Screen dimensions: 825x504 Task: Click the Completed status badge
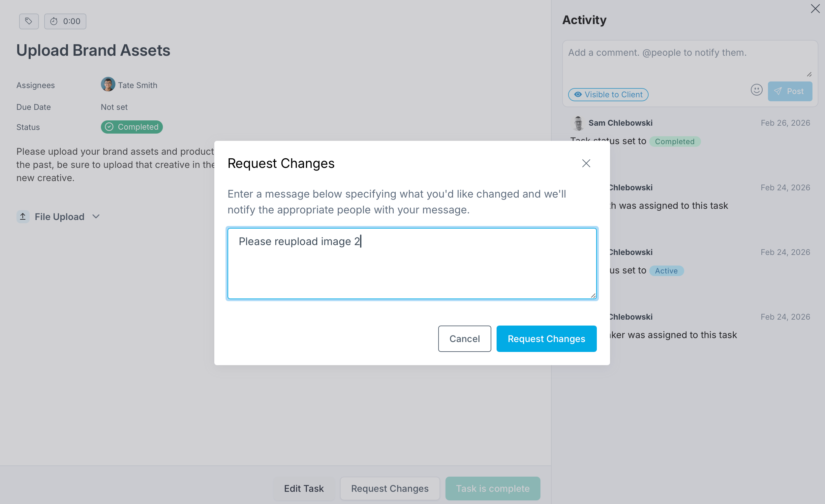pyautogui.click(x=132, y=127)
